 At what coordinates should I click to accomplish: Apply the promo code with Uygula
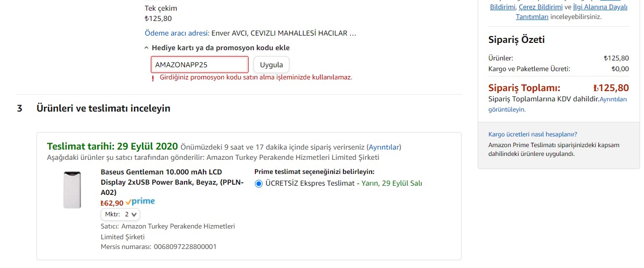(x=271, y=65)
